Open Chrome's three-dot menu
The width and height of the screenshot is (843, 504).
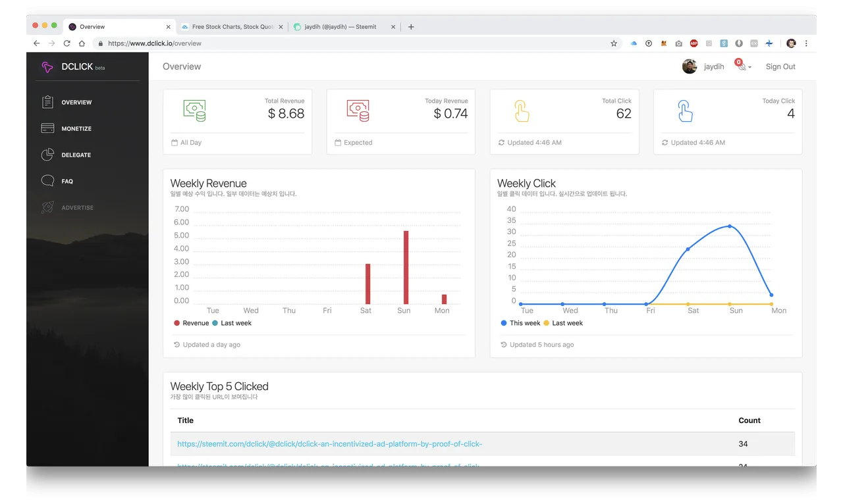[x=806, y=43]
